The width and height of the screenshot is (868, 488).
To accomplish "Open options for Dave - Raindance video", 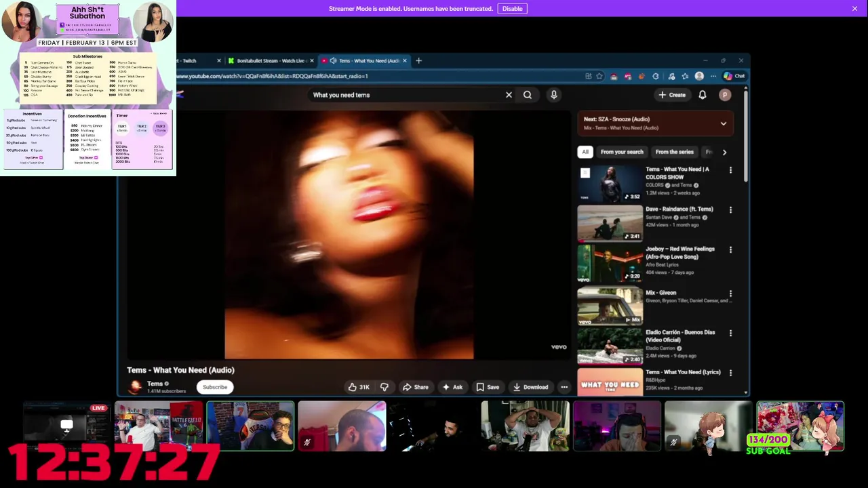I will (730, 210).
